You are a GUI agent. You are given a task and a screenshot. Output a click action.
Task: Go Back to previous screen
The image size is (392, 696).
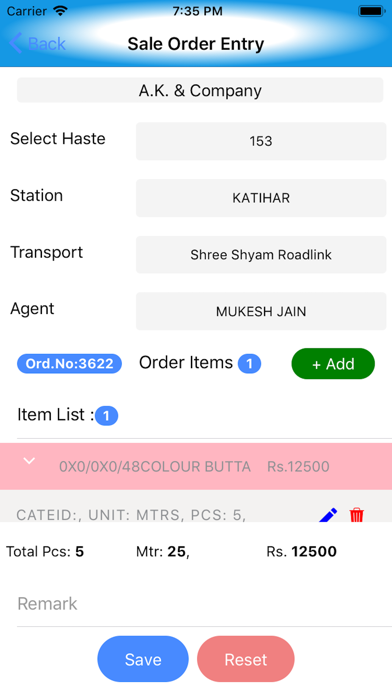(37, 44)
